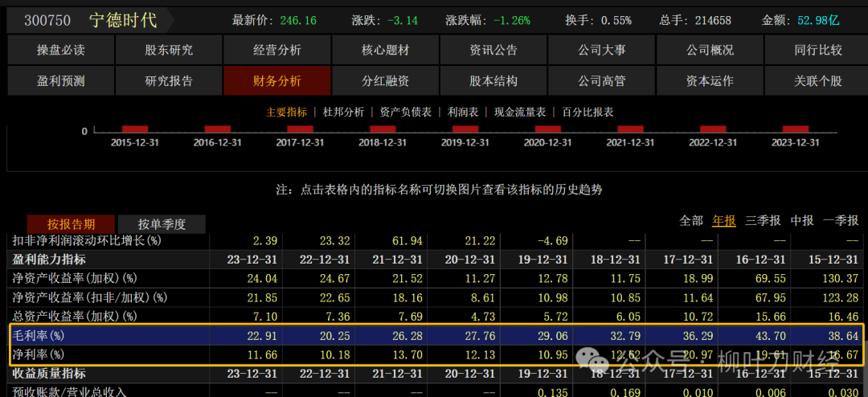Screen dimensions: 868x397
Task: Open the 股本结构 tab
Action: pos(493,81)
